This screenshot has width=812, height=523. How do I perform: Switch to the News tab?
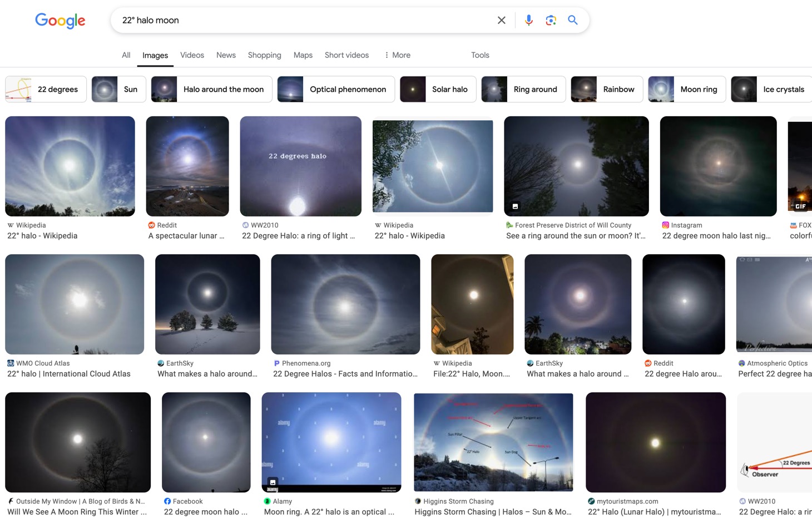click(226, 55)
